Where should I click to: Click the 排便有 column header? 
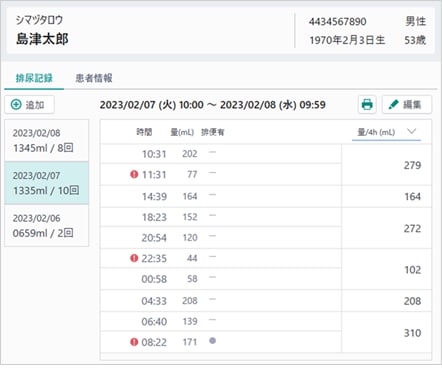[x=213, y=132]
